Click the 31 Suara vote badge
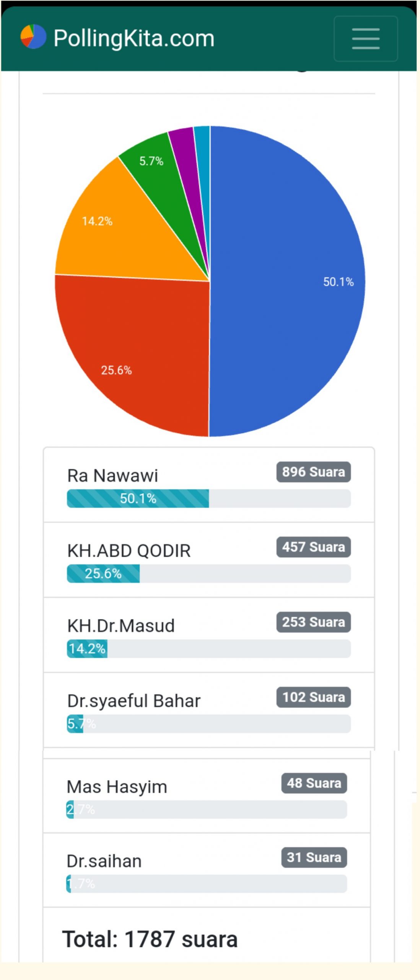This screenshot has width=420, height=980. (x=314, y=857)
